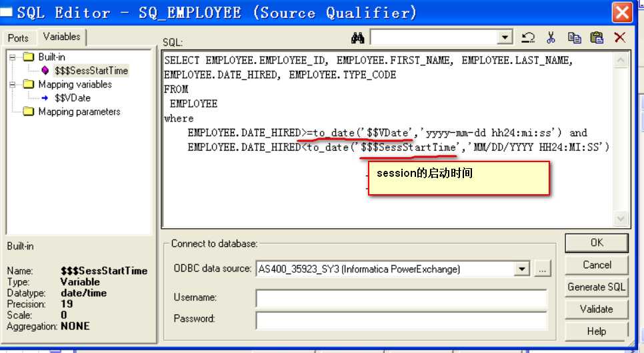Click the OK button
The width and height of the screenshot is (644, 353).
597,243
